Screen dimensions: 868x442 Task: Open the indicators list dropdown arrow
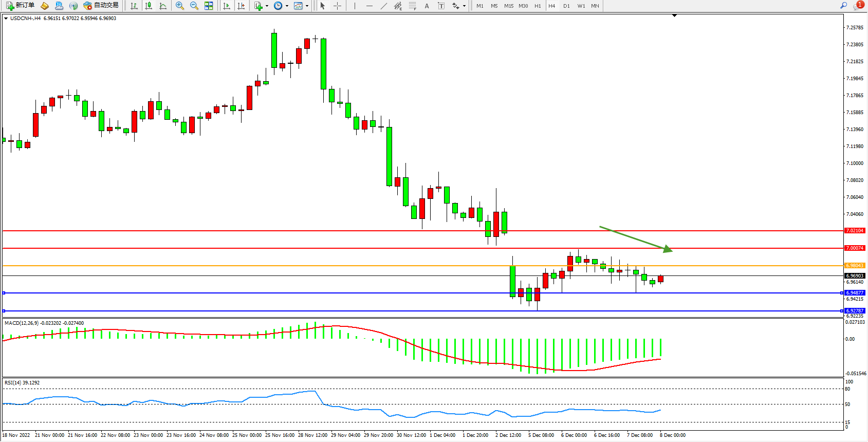(267, 6)
